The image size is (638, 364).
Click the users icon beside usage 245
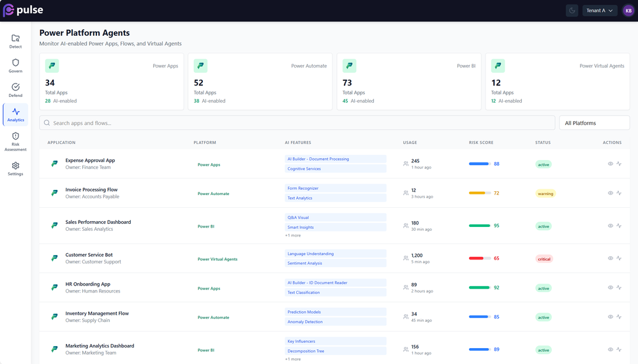(406, 164)
